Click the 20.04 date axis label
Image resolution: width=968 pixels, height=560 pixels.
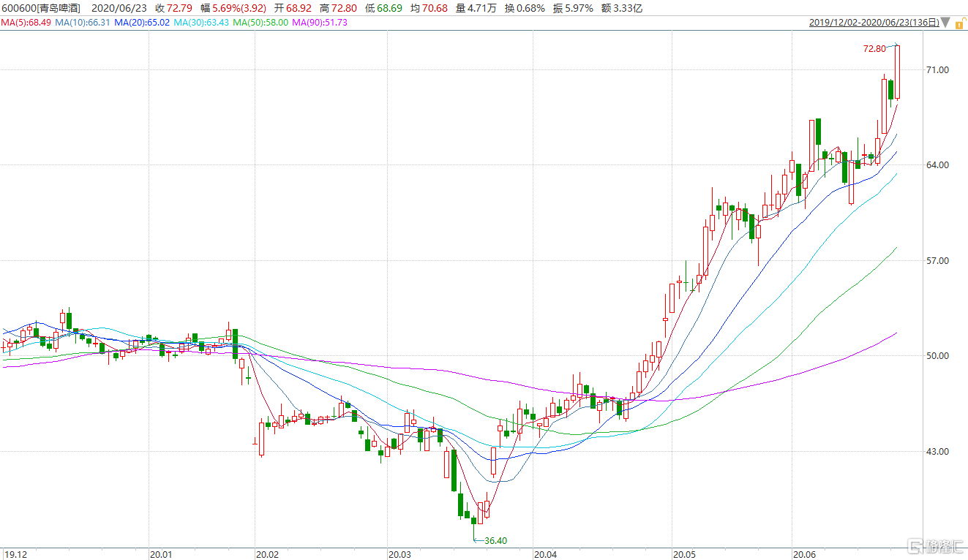[x=545, y=553]
